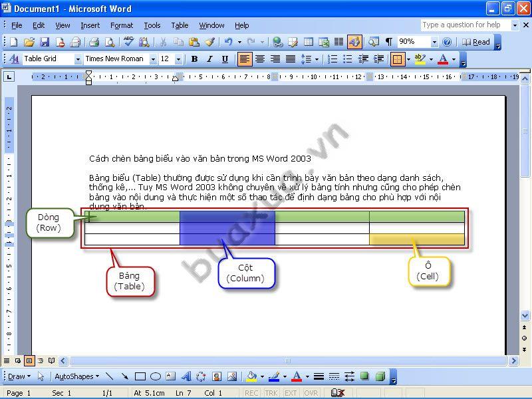
Task: Open the Highlight color dropdown arrow
Action: (x=431, y=59)
